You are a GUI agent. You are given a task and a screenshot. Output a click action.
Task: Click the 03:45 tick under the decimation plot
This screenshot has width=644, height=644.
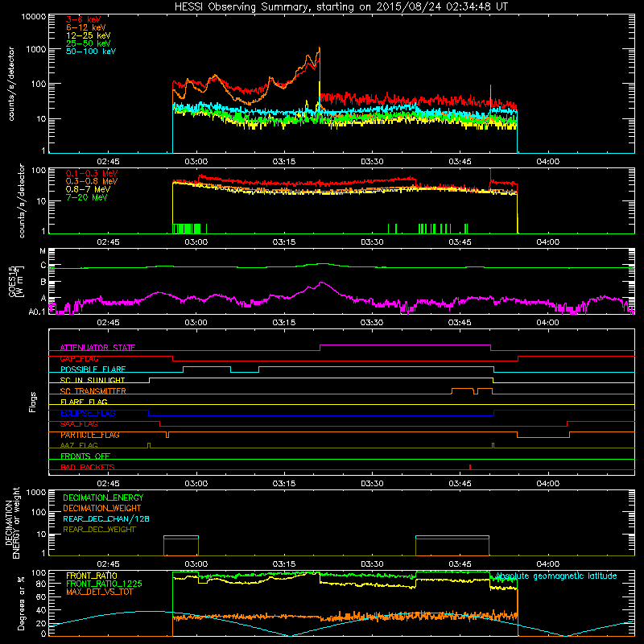[x=460, y=564]
